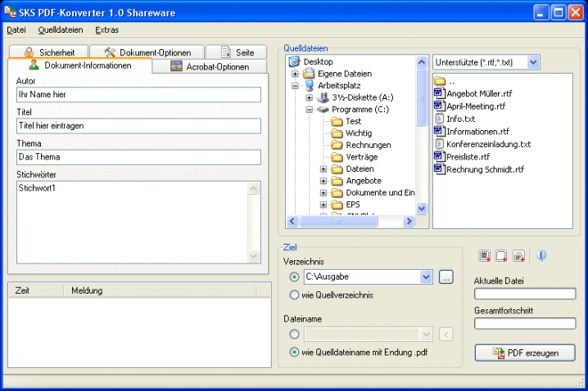Screen dimensions: 588x391
Task: Open the Extras menu
Action: (106, 30)
